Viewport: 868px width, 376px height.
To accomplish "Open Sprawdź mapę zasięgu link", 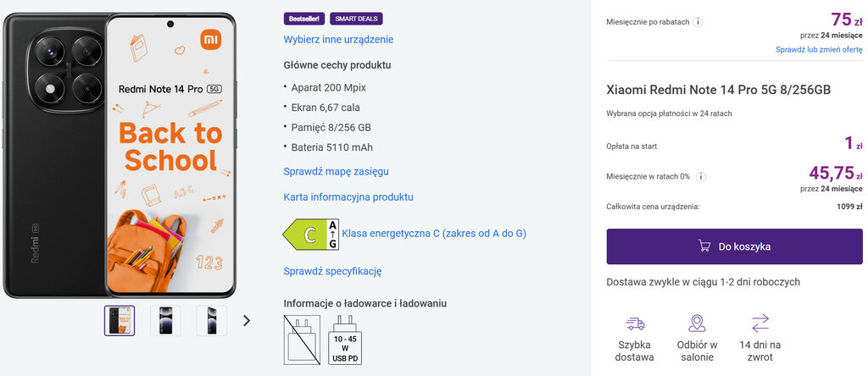I will click(336, 171).
